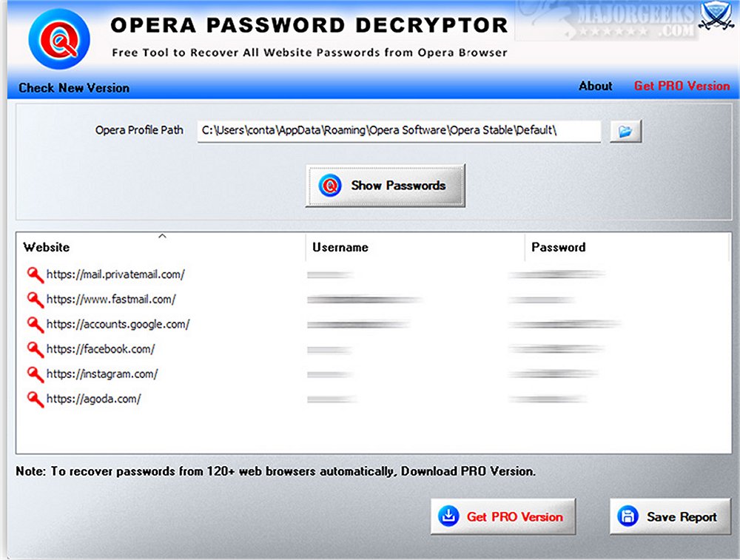Sort list by the Password column header
Screen dimensions: 740x560
627,247
